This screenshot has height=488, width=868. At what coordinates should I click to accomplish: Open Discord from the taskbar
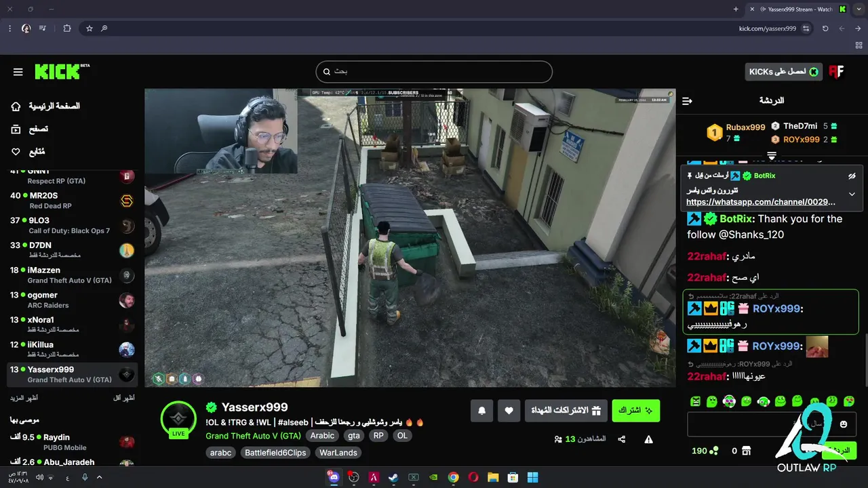(334, 477)
